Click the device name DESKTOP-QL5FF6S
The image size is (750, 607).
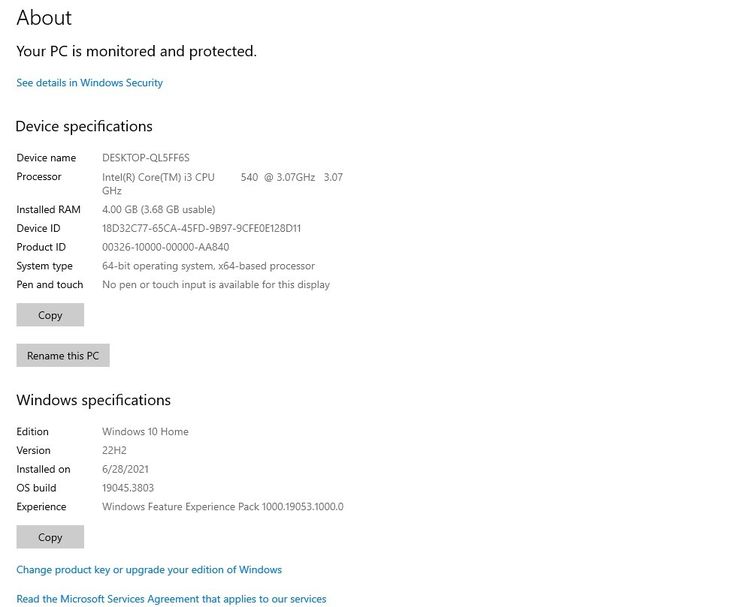tap(146, 158)
